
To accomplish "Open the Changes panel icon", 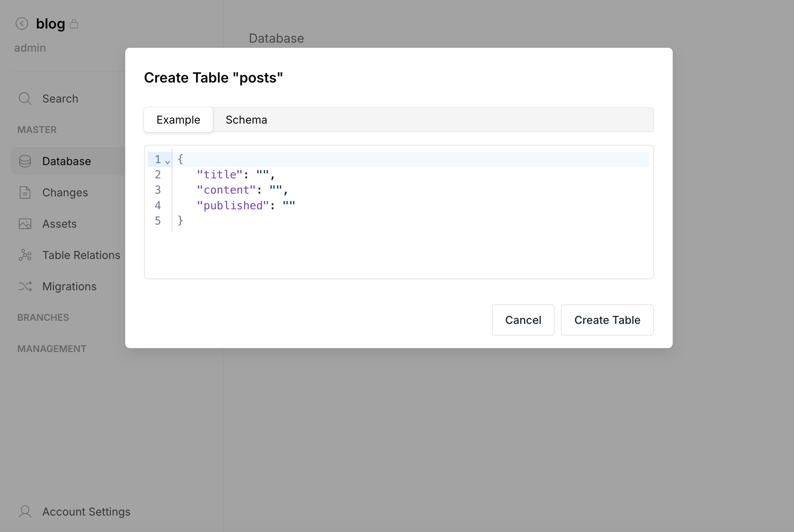I will [25, 192].
